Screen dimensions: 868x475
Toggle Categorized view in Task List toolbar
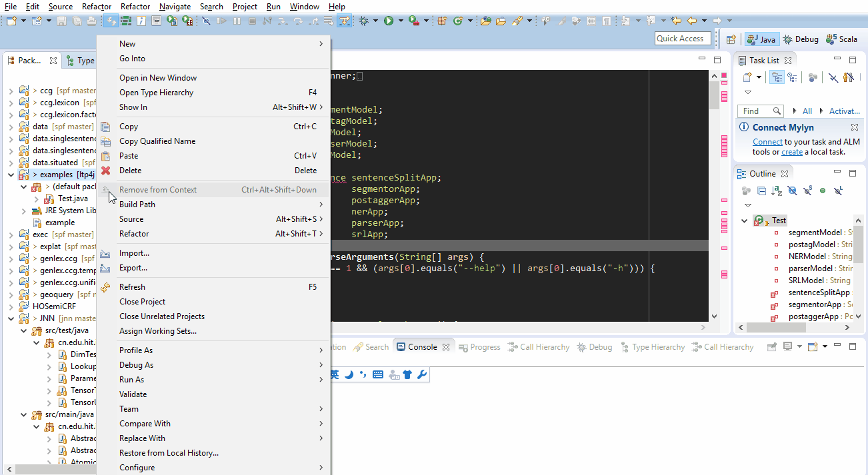pyautogui.click(x=777, y=78)
